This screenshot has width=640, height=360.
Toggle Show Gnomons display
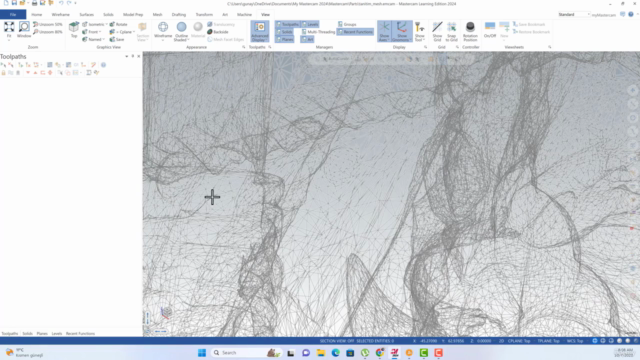coord(402,31)
